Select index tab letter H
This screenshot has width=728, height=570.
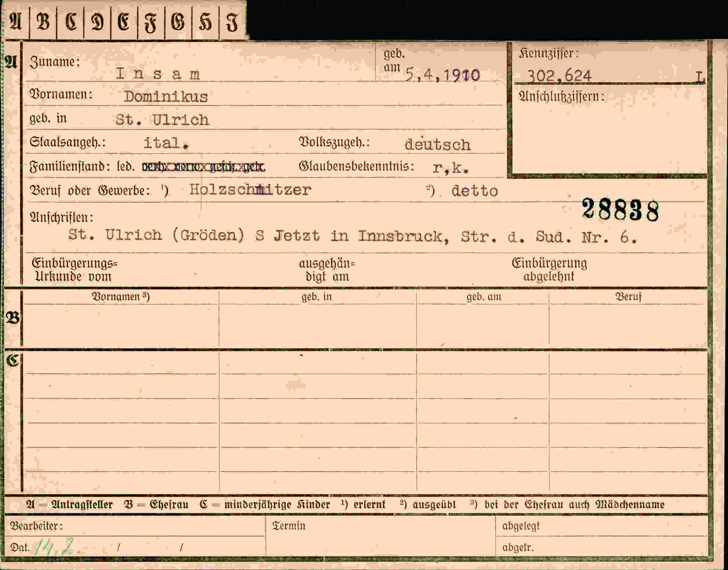pyautogui.click(x=205, y=22)
